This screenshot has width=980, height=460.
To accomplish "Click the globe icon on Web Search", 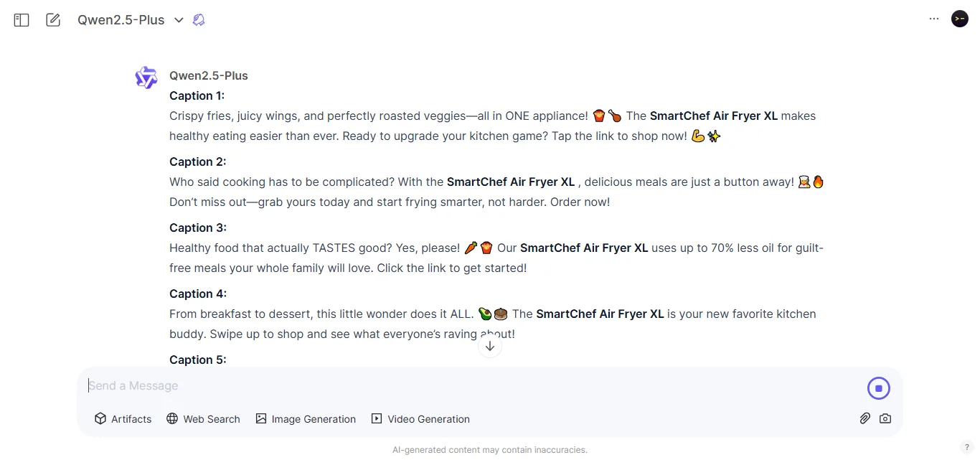I will (x=171, y=418).
